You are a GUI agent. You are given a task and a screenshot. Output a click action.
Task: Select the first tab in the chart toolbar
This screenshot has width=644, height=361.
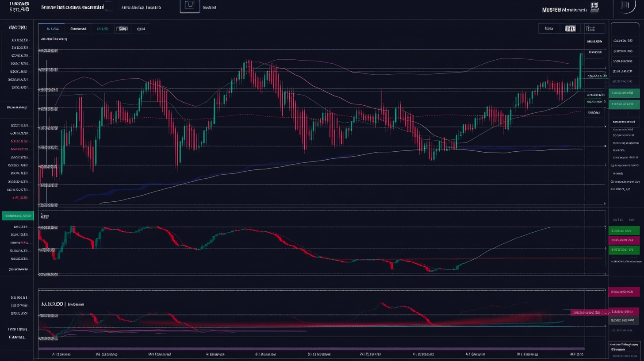pos(53,28)
